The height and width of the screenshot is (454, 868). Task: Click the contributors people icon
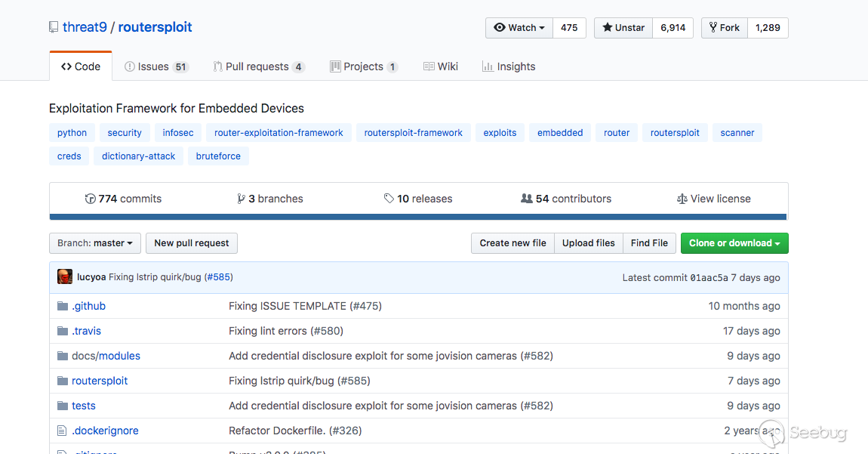coord(526,199)
